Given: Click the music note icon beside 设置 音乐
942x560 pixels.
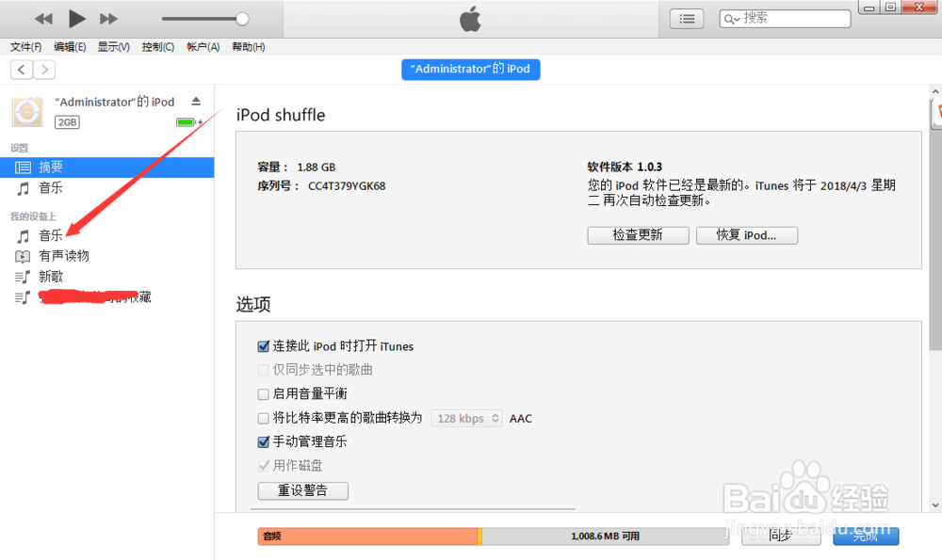Looking at the screenshot, I should [x=23, y=188].
